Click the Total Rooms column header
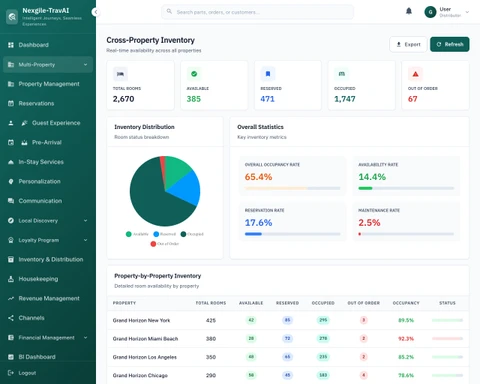The width and height of the screenshot is (480, 384). [211, 303]
